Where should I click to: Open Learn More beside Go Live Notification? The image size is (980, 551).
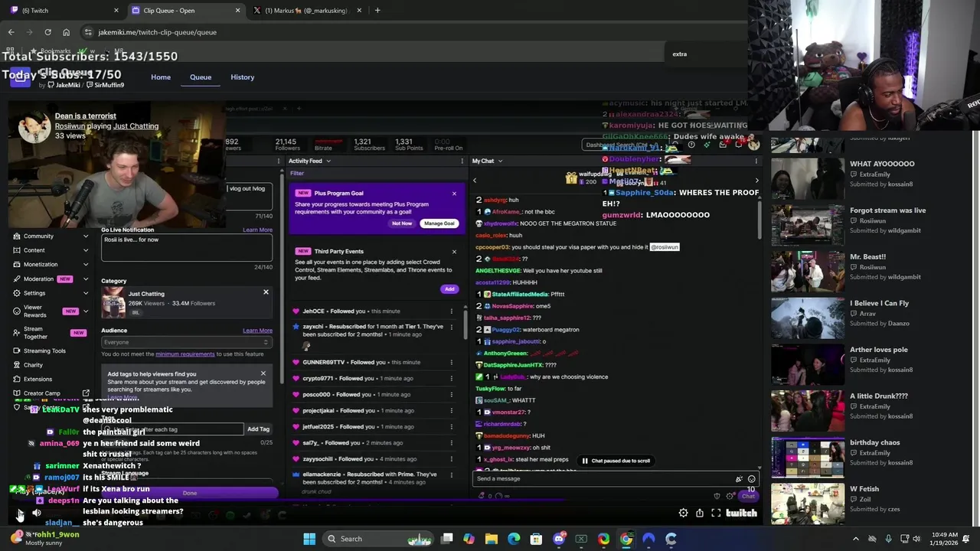[x=257, y=230]
